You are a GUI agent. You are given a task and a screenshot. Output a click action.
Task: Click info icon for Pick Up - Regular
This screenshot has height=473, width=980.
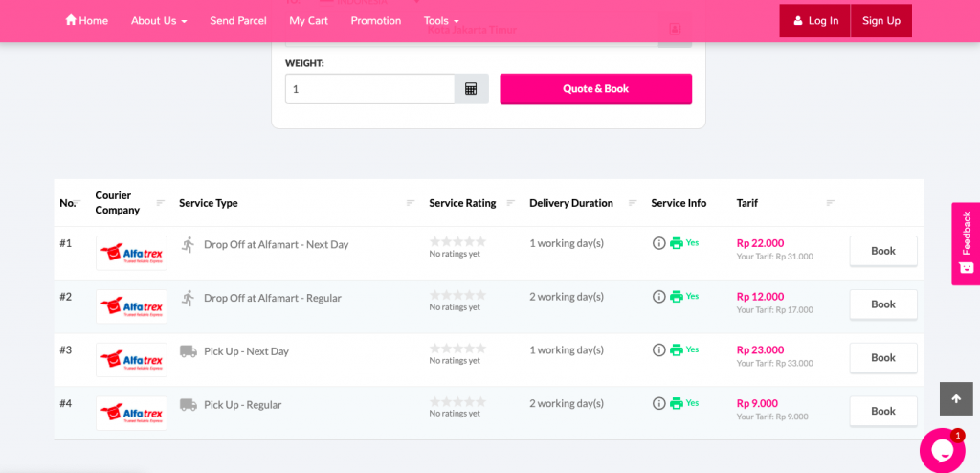(x=658, y=404)
